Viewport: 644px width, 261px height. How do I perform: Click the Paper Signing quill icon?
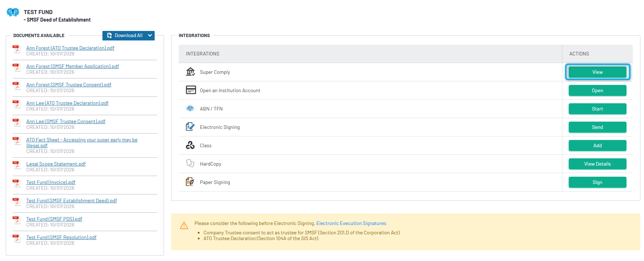[x=190, y=182]
